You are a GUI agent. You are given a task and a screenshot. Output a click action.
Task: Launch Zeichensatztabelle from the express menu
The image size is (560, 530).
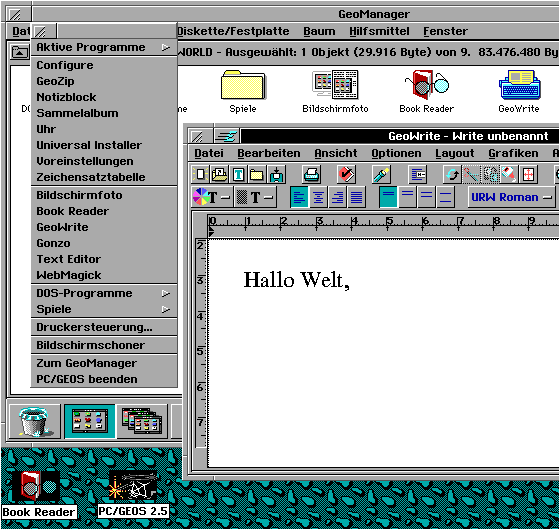(x=104, y=177)
